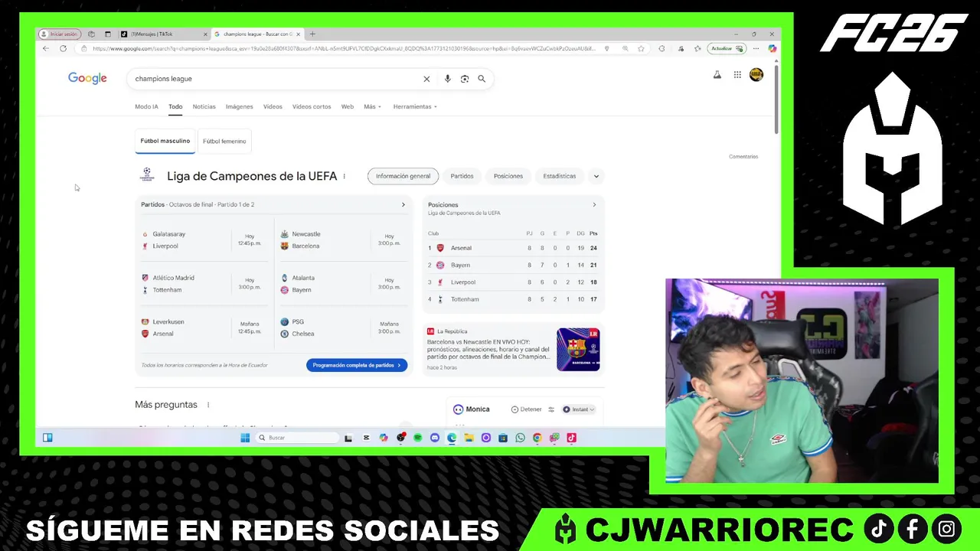This screenshot has width=980, height=551.
Task: Clear the Google search box text
Action: point(426,79)
